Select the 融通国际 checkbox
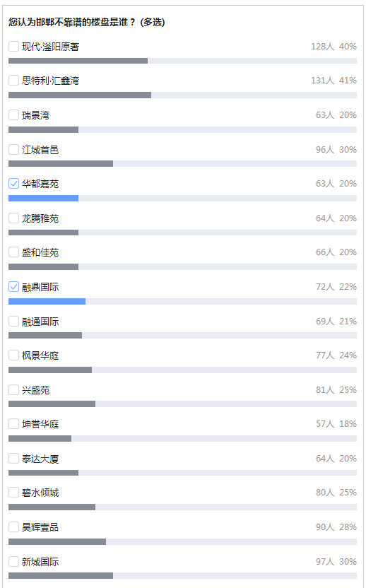 [13, 322]
